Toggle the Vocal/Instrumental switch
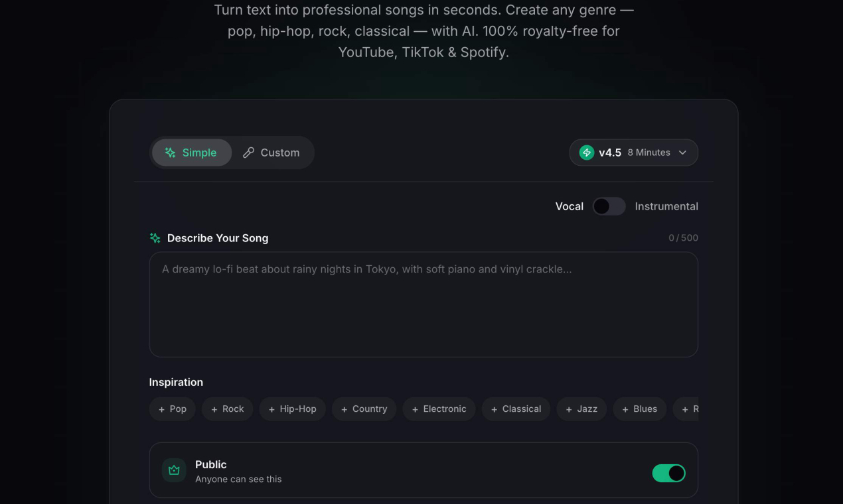Screen dimensions: 843x504 click(609, 206)
